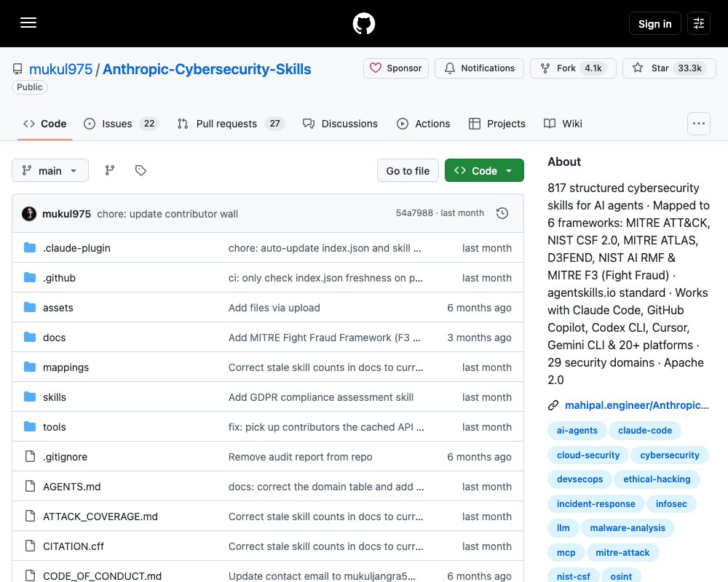Go to GitHub home via Octocat logo
This screenshot has width=728, height=582.
(x=363, y=23)
